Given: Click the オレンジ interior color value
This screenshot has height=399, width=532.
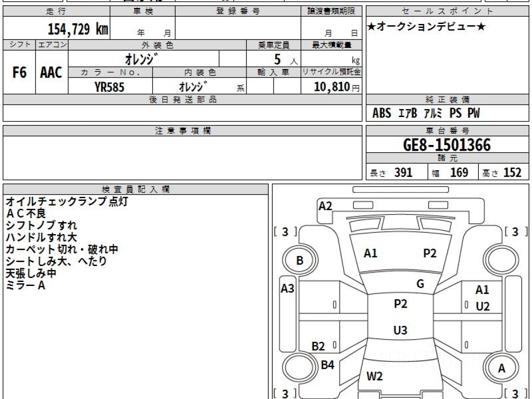Looking at the screenshot, I should tap(193, 86).
